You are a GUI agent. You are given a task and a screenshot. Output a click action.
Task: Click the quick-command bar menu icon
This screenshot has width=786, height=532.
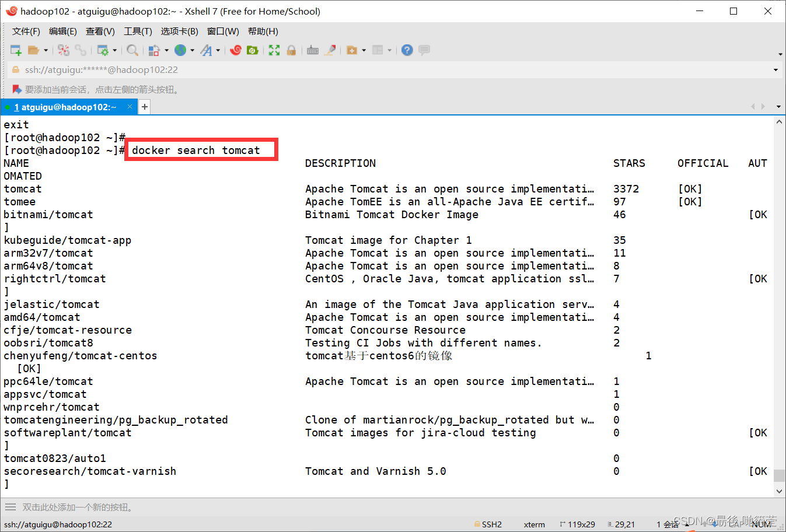click(11, 507)
